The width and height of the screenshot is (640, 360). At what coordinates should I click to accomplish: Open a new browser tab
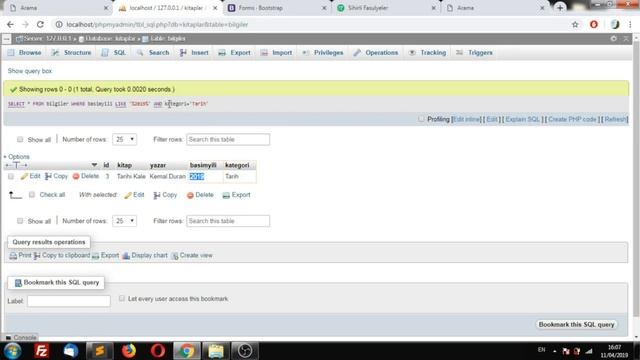point(560,8)
